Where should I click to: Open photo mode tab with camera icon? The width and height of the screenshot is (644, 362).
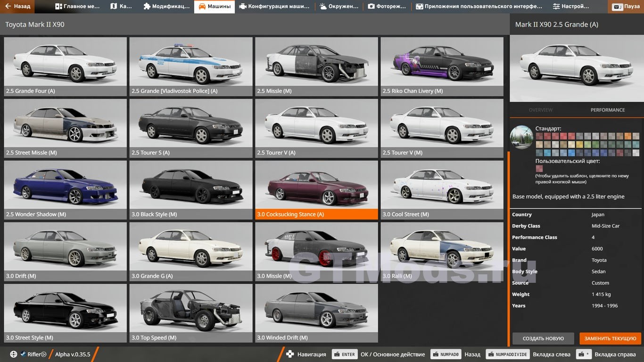pyautogui.click(x=387, y=7)
